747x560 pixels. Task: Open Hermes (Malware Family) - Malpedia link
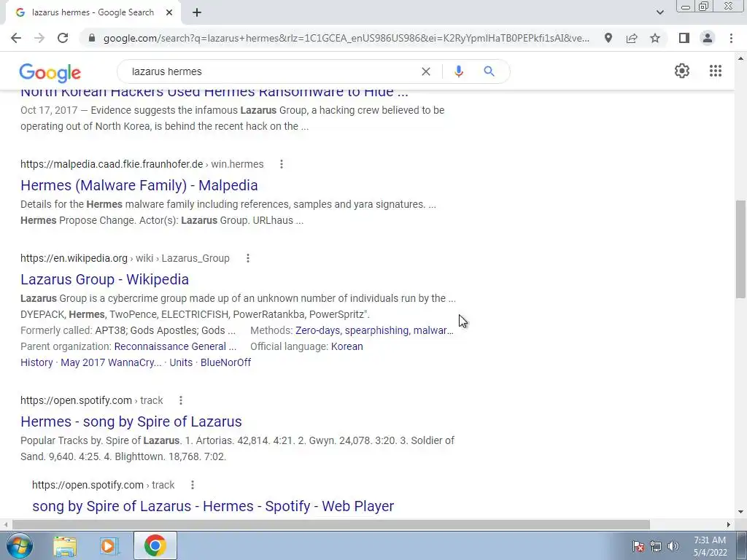point(139,185)
